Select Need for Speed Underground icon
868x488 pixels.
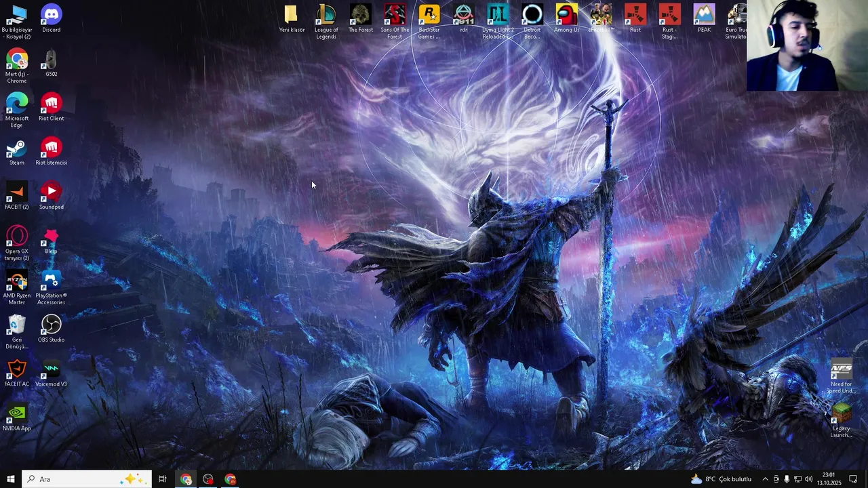pos(842,376)
